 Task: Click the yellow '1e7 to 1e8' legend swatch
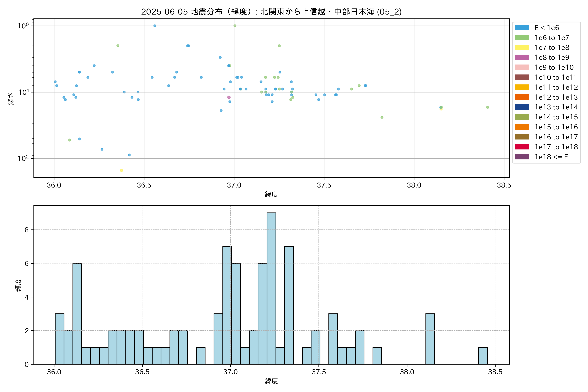click(x=522, y=48)
